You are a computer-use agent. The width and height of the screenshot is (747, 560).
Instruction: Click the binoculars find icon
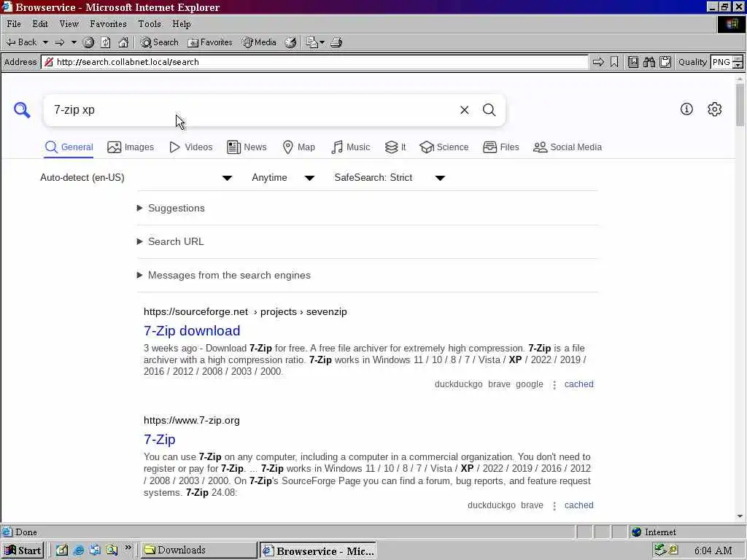(x=649, y=62)
